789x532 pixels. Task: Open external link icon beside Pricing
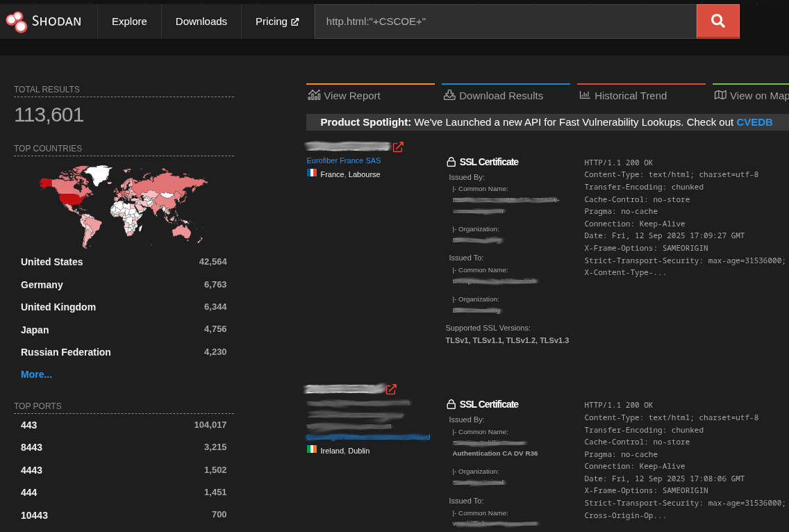295,22
